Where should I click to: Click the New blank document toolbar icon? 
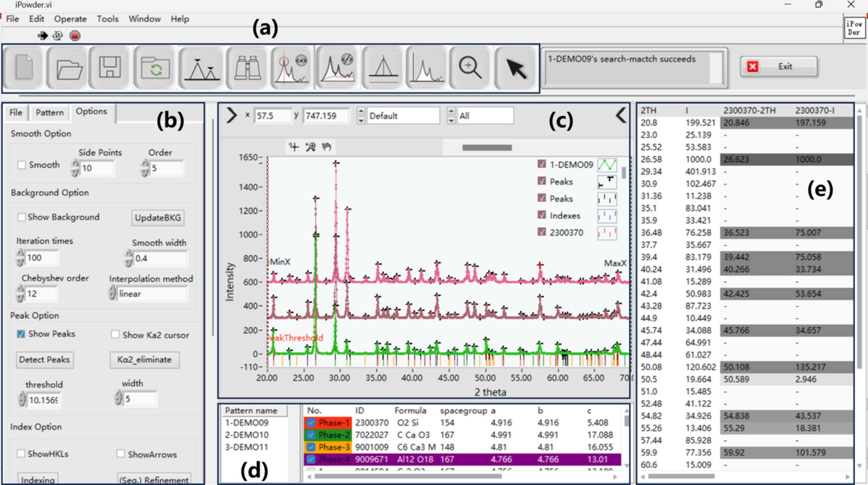click(24, 67)
